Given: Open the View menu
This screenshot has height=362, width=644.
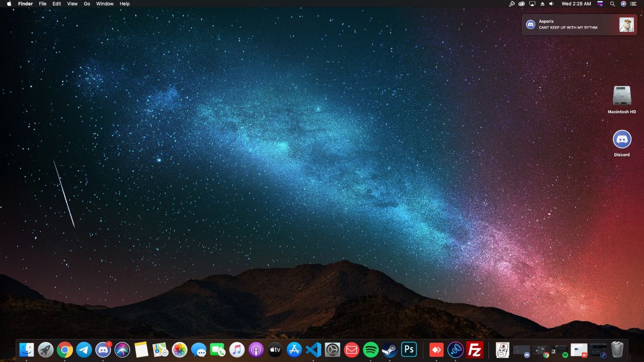Looking at the screenshot, I should pyautogui.click(x=72, y=4).
